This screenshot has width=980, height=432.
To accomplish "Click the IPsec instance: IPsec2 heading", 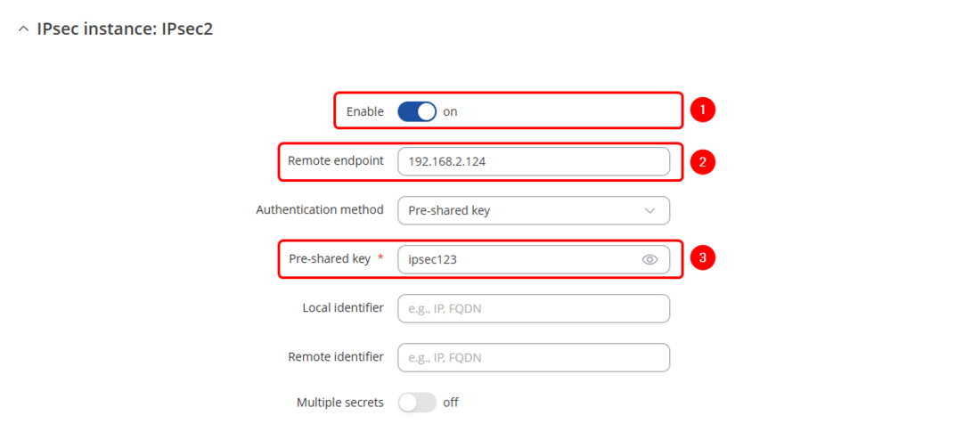I will tap(125, 29).
